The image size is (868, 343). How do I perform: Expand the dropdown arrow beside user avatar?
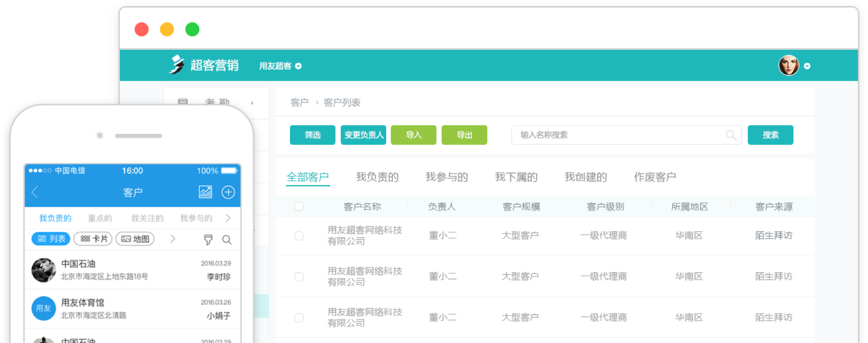(x=807, y=66)
